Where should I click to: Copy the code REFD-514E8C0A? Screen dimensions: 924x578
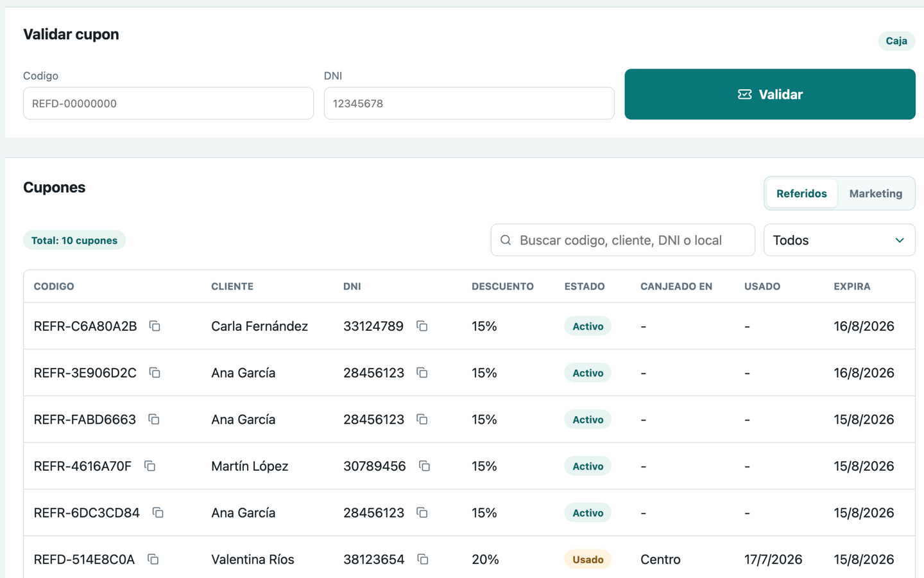point(153,559)
